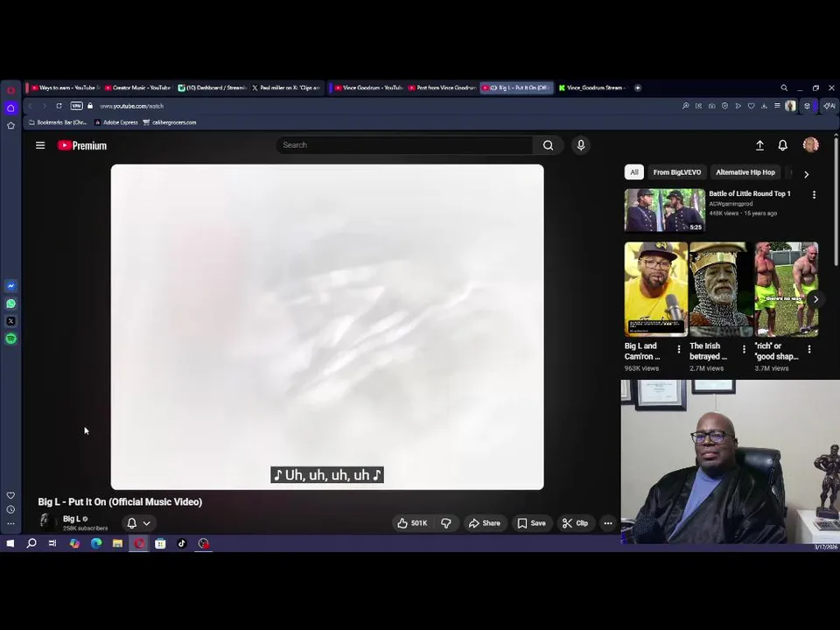
Task: Switch to Paul miller on X tab
Action: tap(286, 87)
